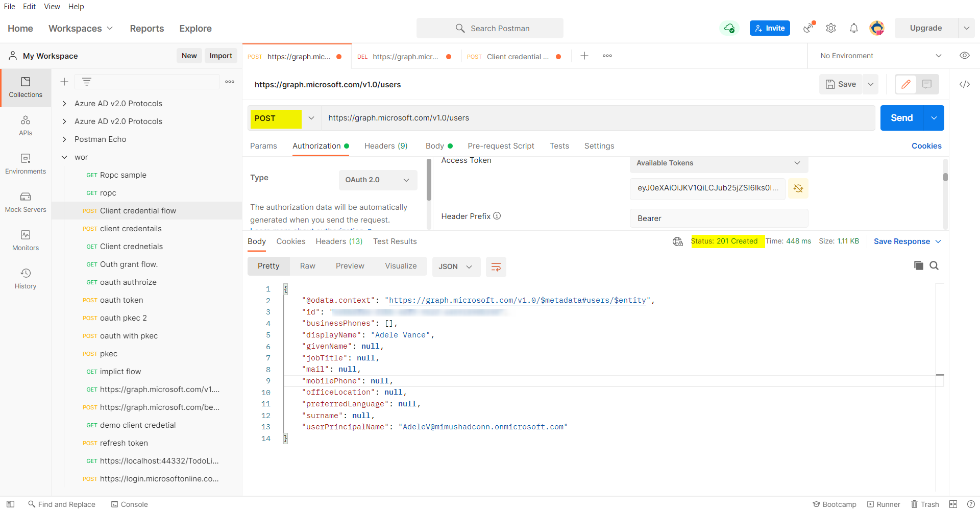Image resolution: width=980 pixels, height=511 pixels.
Task: Switch to the Pre-request Script tab
Action: [501, 146]
